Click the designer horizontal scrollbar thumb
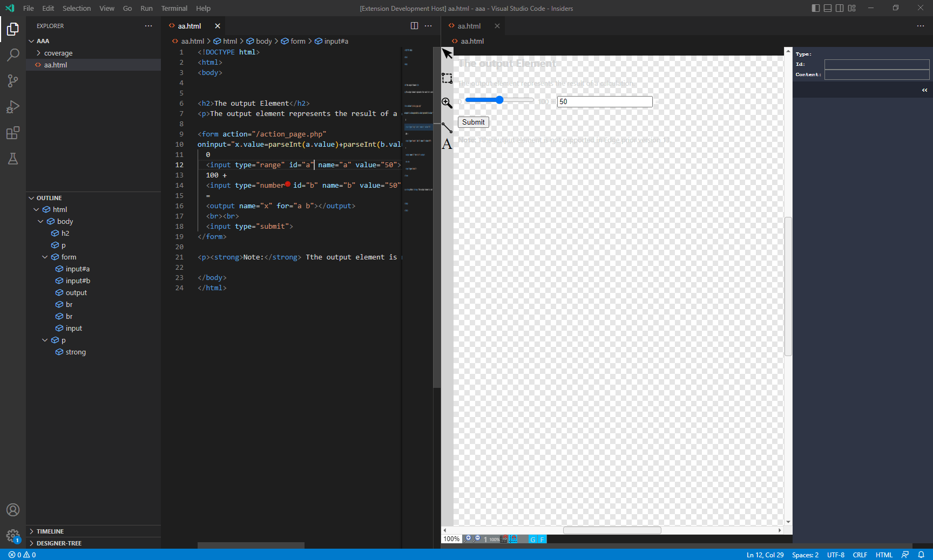 click(612, 530)
